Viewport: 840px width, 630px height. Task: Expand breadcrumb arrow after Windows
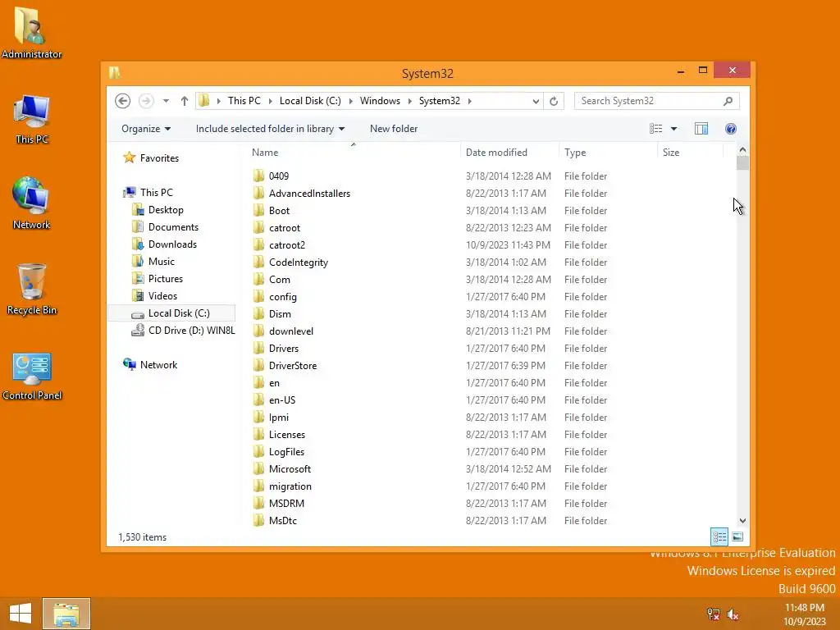410,101
